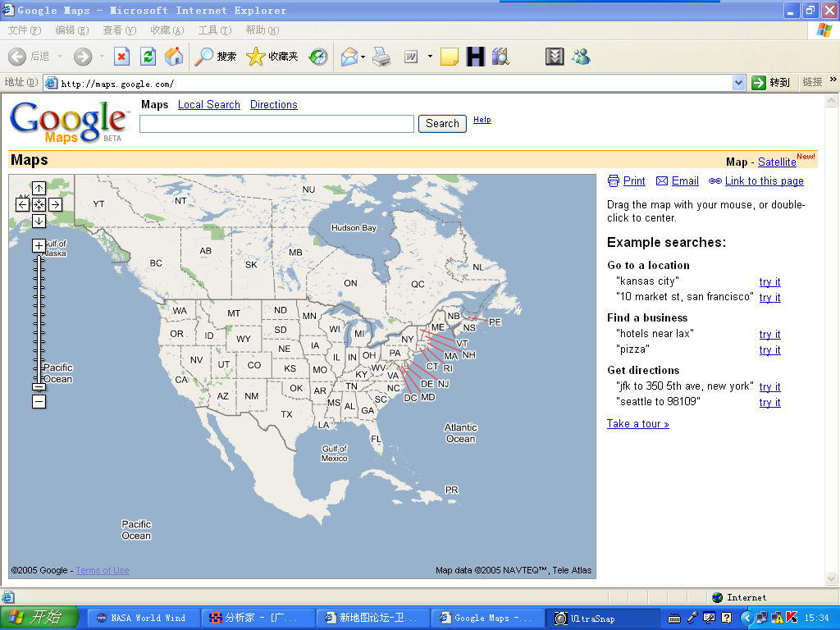Open NASA World Wind from taskbar
Viewport: 840px width, 630px height.
point(140,618)
